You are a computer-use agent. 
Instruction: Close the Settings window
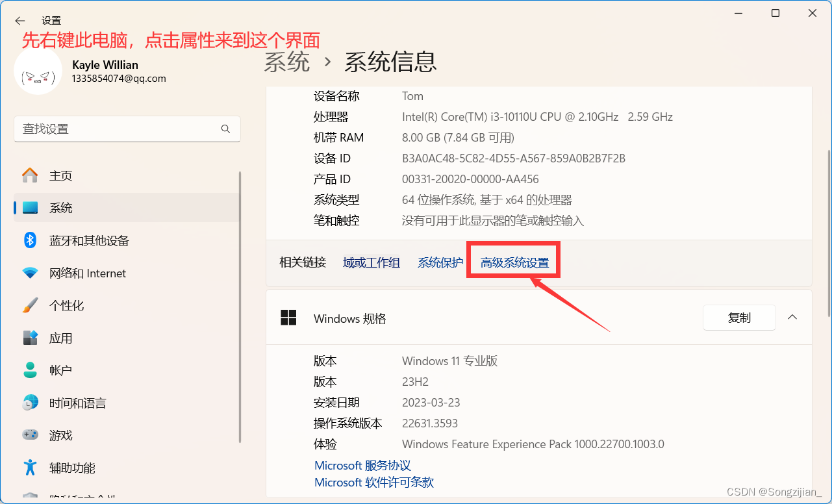point(813,13)
